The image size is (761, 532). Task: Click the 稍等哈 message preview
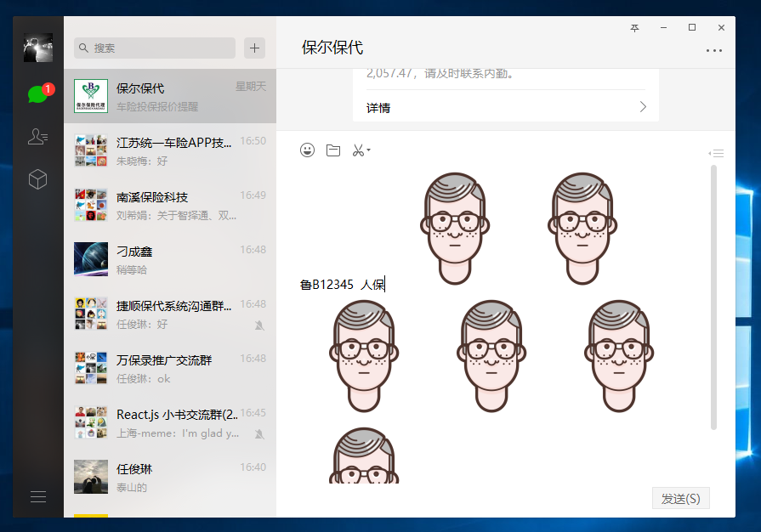pyautogui.click(x=132, y=269)
